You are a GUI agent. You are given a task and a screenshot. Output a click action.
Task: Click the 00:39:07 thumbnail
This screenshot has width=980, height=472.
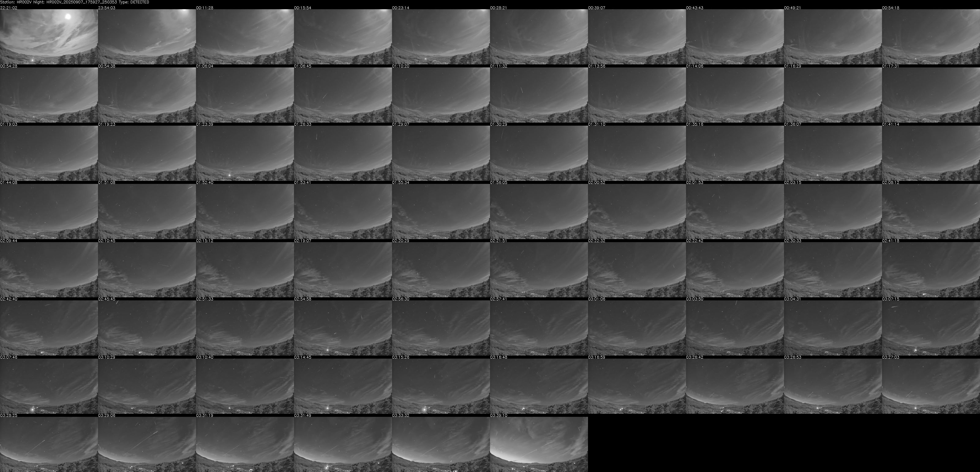[637, 36]
